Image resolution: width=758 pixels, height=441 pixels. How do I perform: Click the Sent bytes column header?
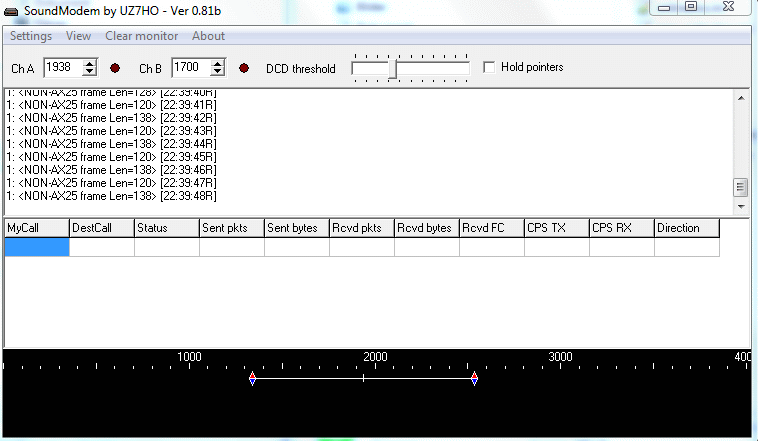point(297,228)
